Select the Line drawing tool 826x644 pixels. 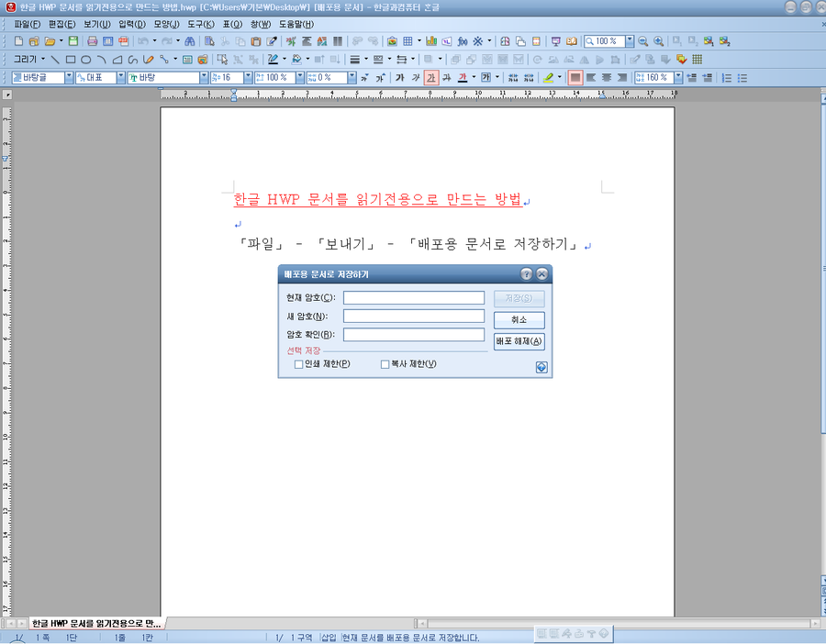tap(55, 60)
